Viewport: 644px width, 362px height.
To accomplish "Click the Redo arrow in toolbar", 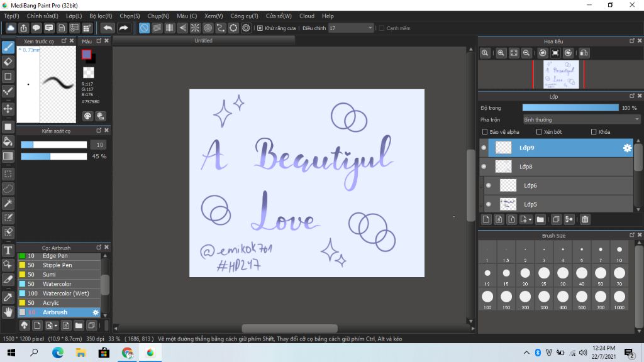I will coord(123,28).
